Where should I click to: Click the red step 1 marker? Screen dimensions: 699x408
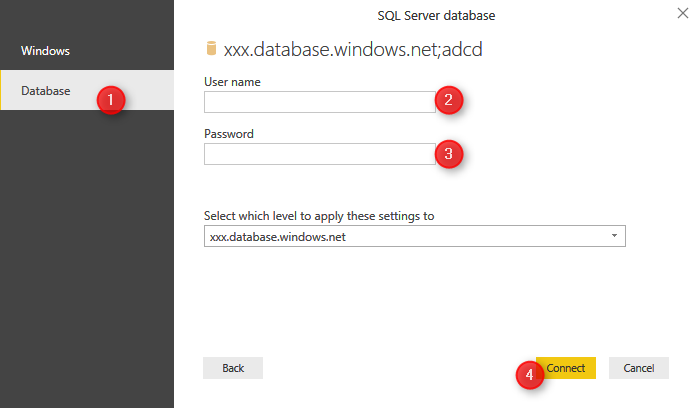(x=110, y=100)
